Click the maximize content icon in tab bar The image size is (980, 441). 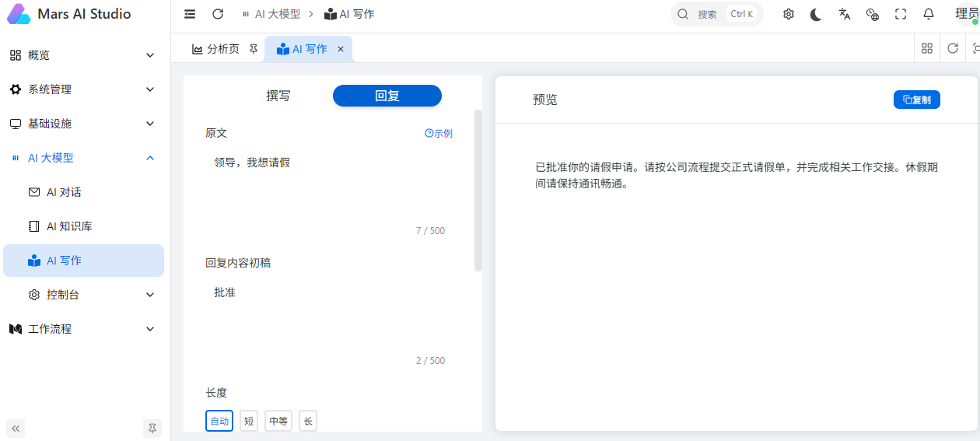976,48
